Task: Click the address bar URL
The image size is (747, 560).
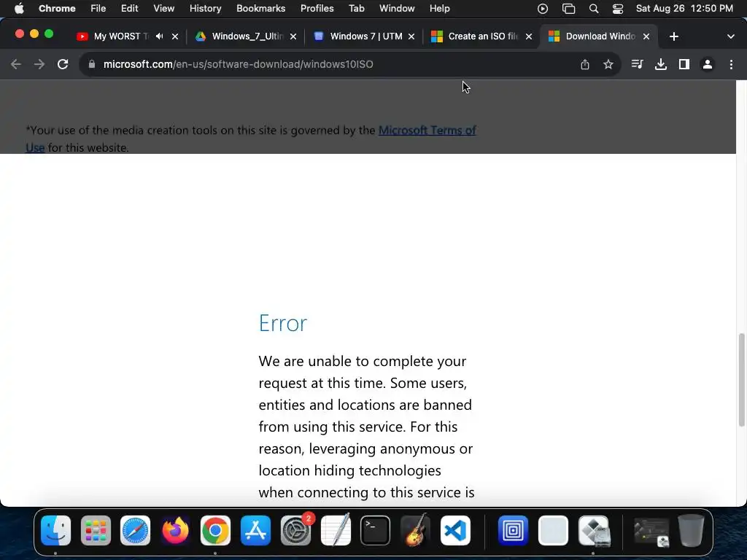Action: pos(239,64)
